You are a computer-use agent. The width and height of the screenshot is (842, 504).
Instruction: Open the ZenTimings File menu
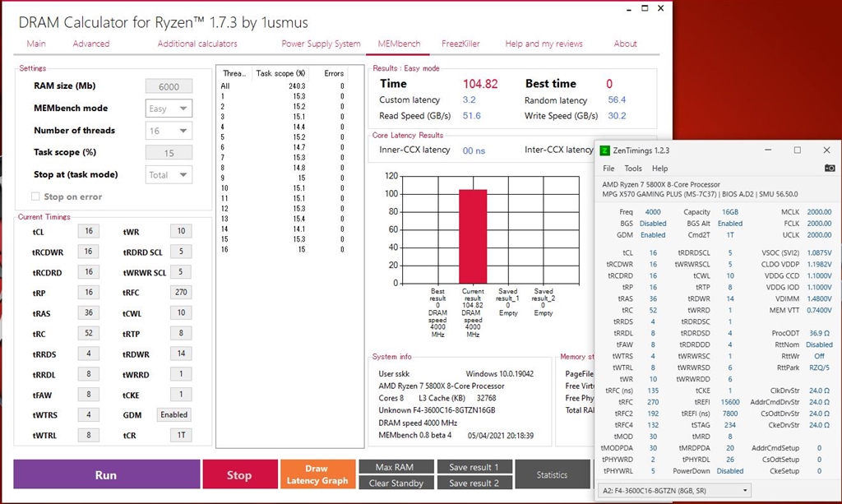click(608, 168)
